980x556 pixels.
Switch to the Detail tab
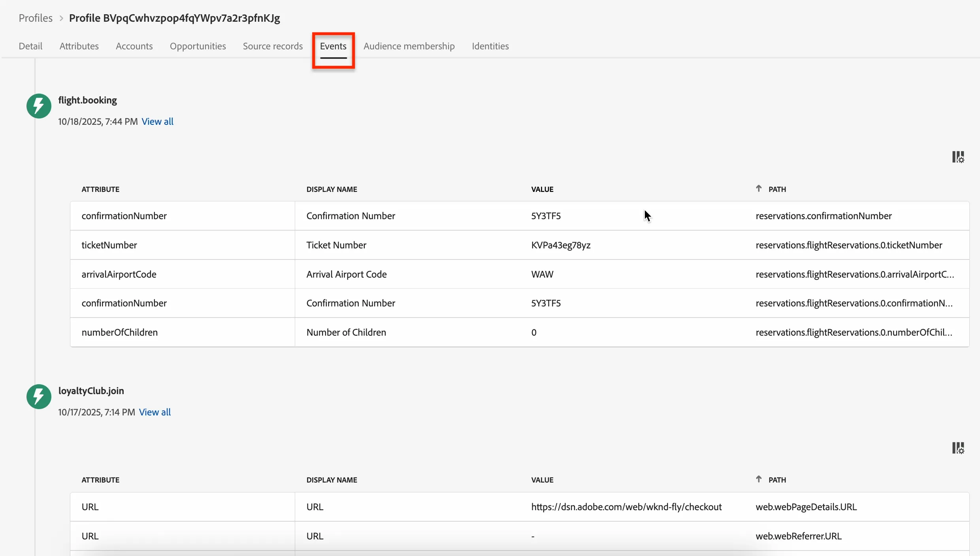coord(30,46)
